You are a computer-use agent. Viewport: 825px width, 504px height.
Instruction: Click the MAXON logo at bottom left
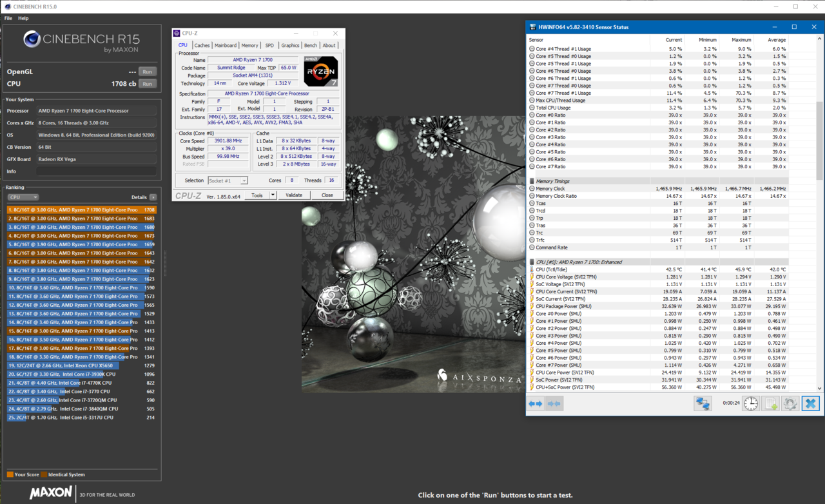(51, 492)
